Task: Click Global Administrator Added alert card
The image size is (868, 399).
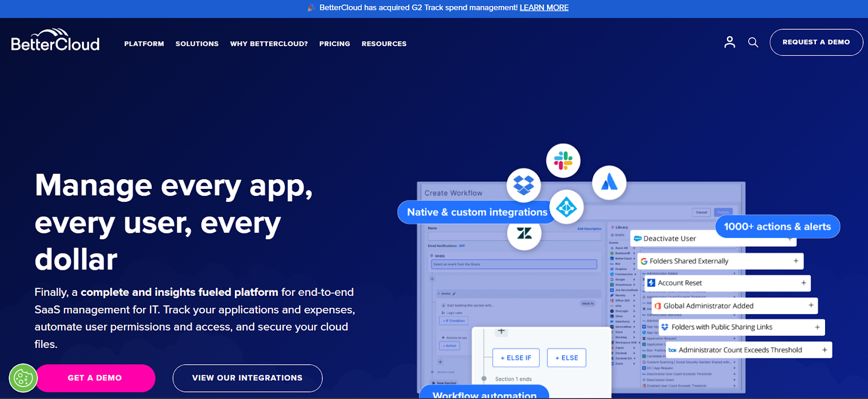Action: pos(735,306)
